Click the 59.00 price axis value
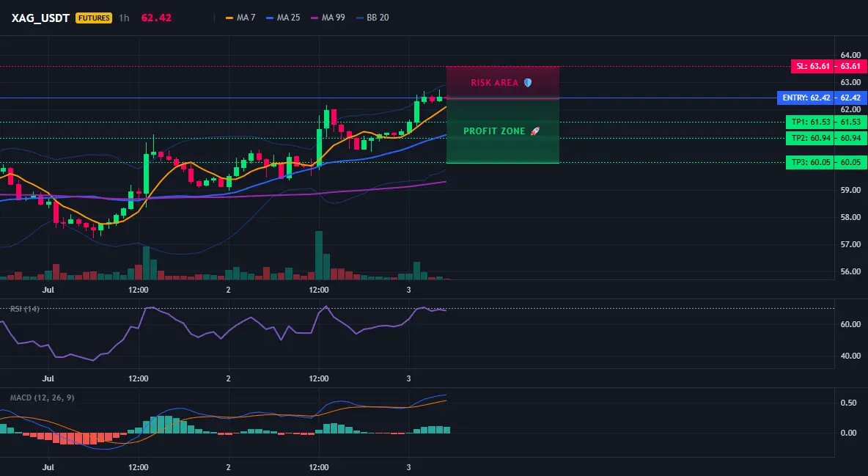The width and height of the screenshot is (868, 476). pyautogui.click(x=850, y=190)
